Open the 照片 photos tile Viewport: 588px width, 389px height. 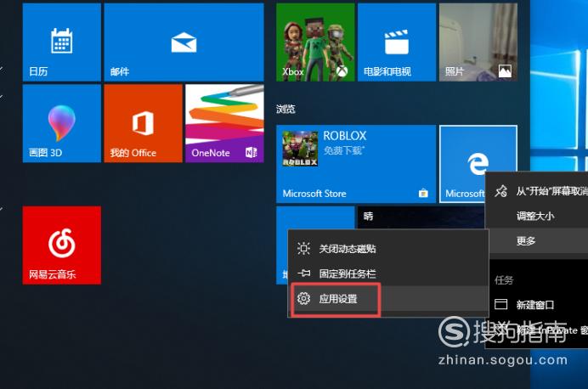coord(478,42)
